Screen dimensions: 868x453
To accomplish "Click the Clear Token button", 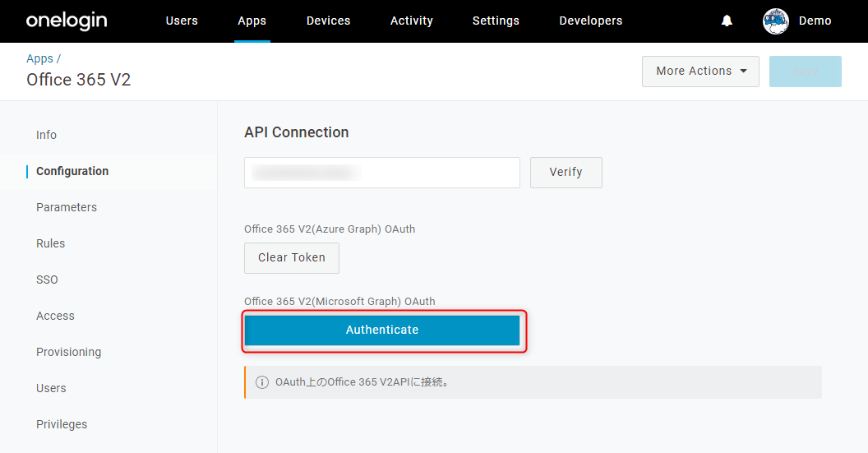I will point(291,257).
